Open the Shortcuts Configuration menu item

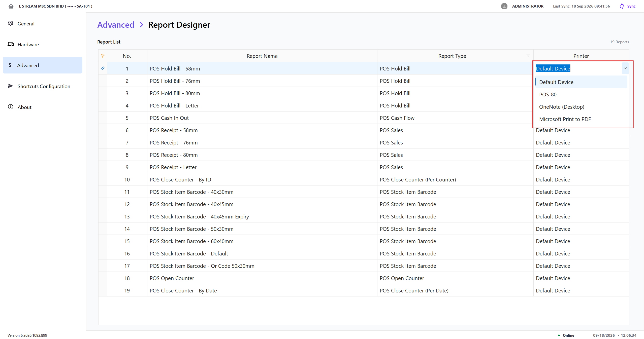[43, 86]
